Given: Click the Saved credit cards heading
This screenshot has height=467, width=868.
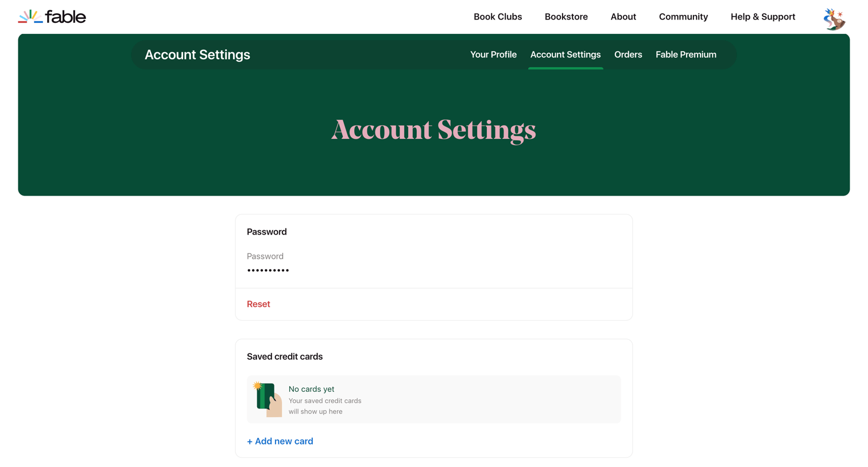Looking at the screenshot, I should tap(285, 356).
